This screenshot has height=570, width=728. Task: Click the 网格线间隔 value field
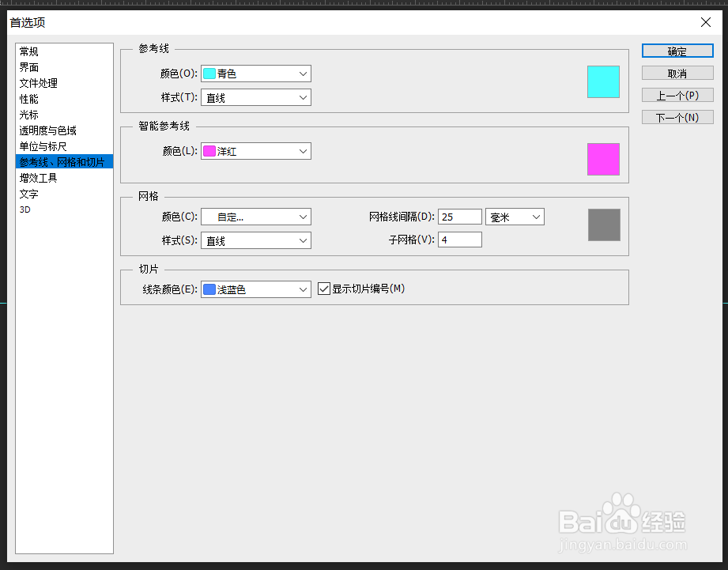(459, 217)
